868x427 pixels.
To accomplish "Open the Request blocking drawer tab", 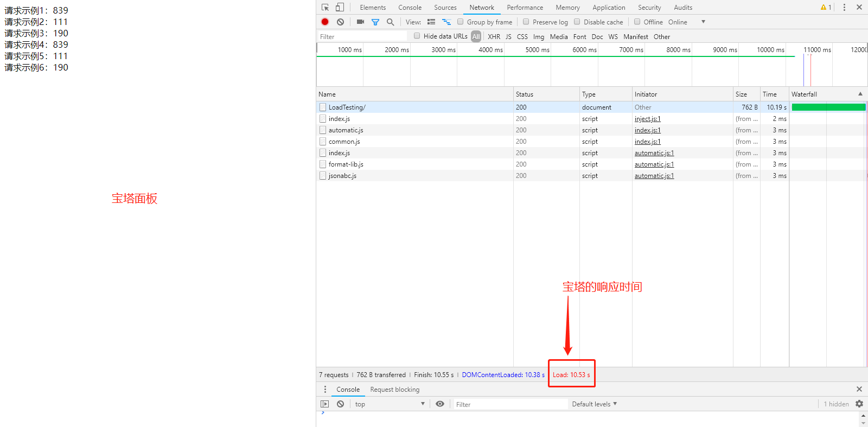I will pyautogui.click(x=394, y=390).
